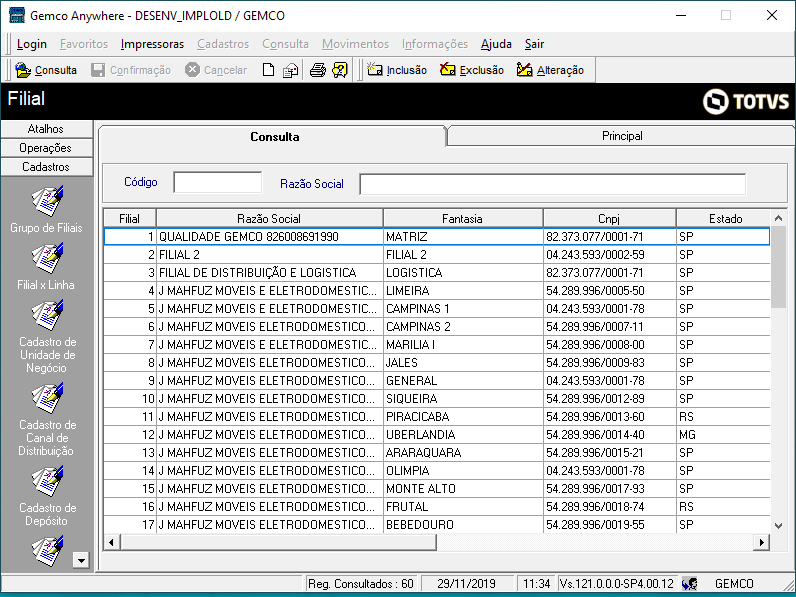Click the CAMPINAS 1 cell
The width and height of the screenshot is (796, 597).
coord(462,309)
